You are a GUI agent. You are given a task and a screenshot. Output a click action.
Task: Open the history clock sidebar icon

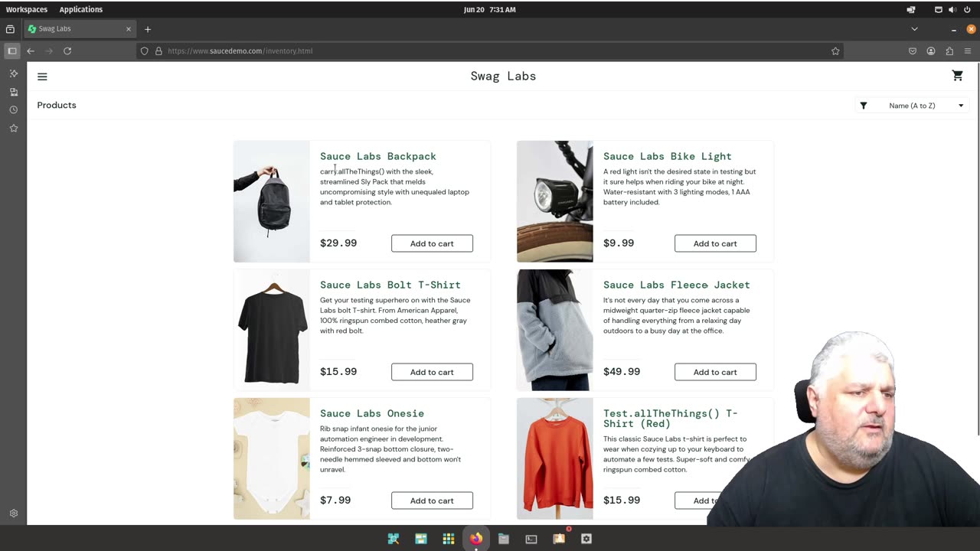click(x=13, y=110)
